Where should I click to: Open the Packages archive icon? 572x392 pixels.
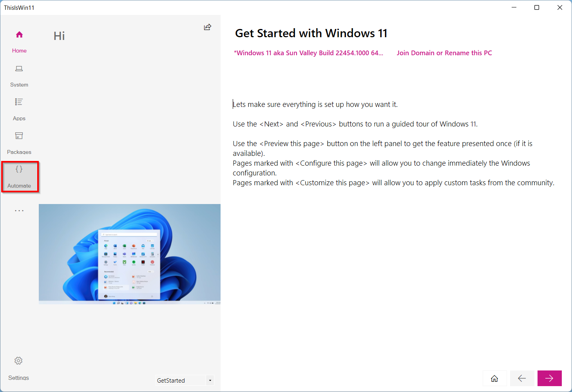(19, 135)
